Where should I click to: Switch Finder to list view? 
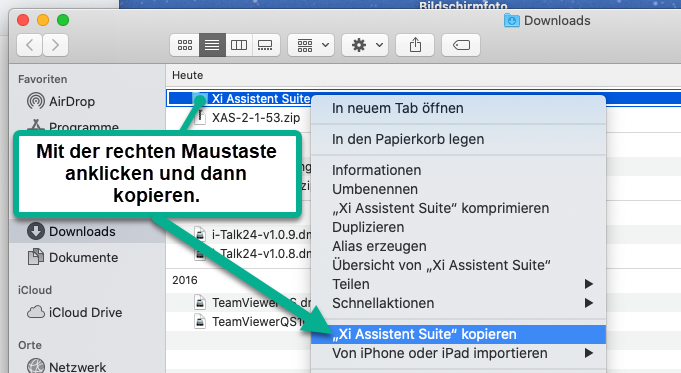(x=212, y=45)
